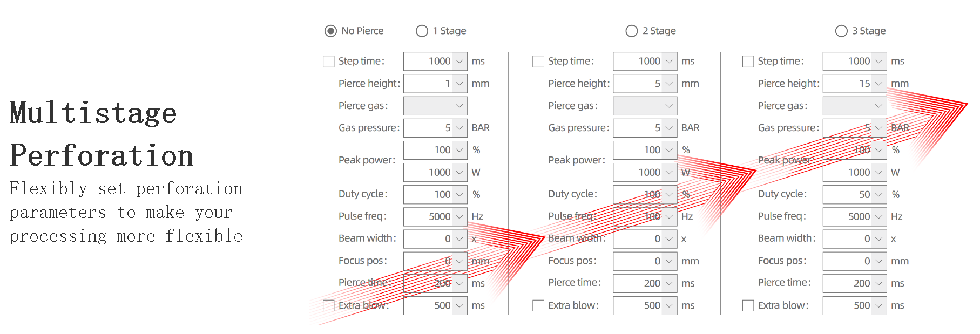Select the 2 Stage radio button
This screenshot has width=980, height=334.
[632, 31]
